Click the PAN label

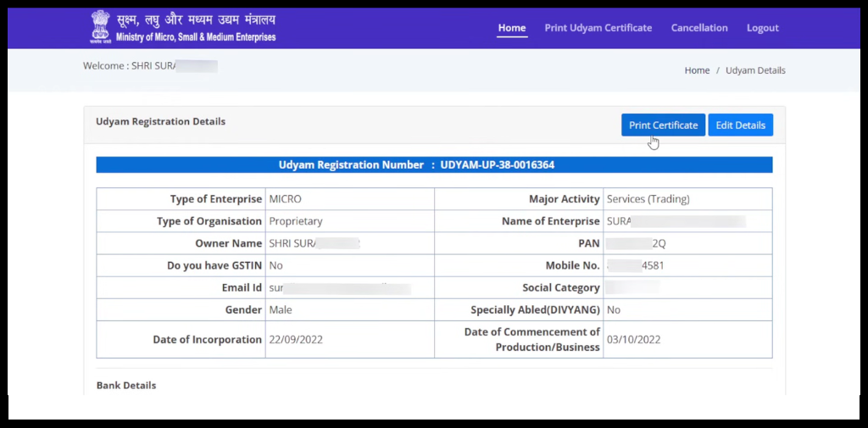588,243
